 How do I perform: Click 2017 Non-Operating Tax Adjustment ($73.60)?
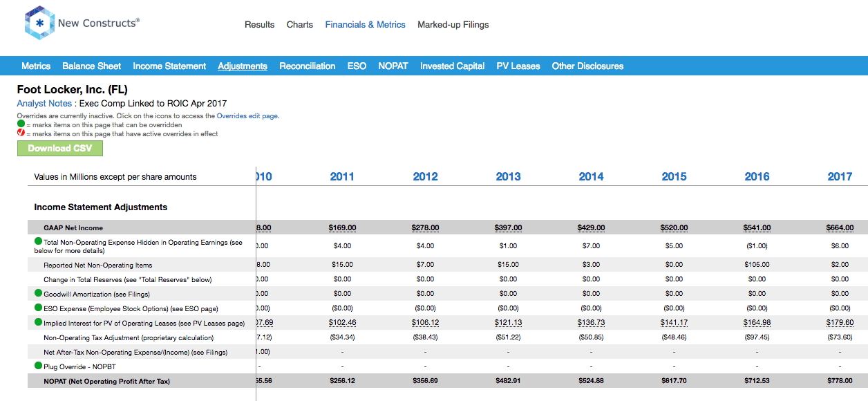point(840,337)
